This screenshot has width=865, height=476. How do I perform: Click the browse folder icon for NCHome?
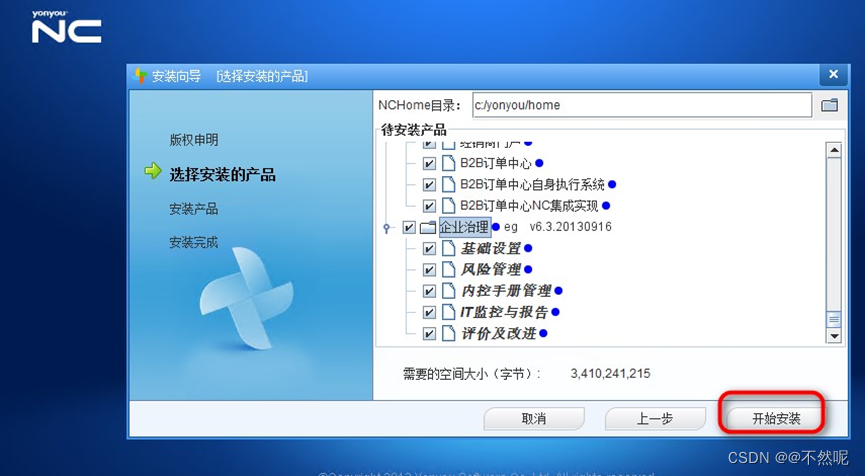coord(829,105)
